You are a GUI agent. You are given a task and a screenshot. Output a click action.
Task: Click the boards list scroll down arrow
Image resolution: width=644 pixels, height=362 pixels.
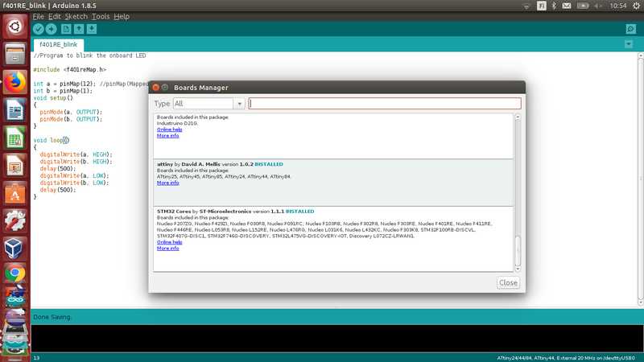[x=518, y=269]
